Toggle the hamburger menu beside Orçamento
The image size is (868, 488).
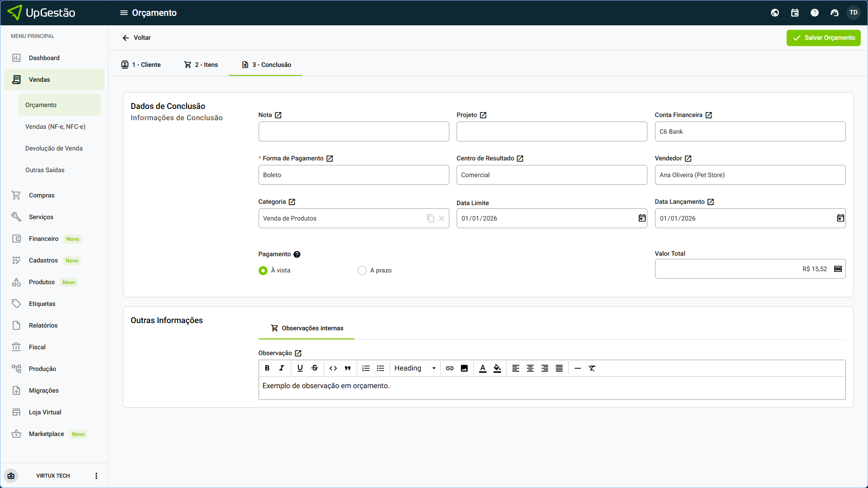click(x=123, y=13)
